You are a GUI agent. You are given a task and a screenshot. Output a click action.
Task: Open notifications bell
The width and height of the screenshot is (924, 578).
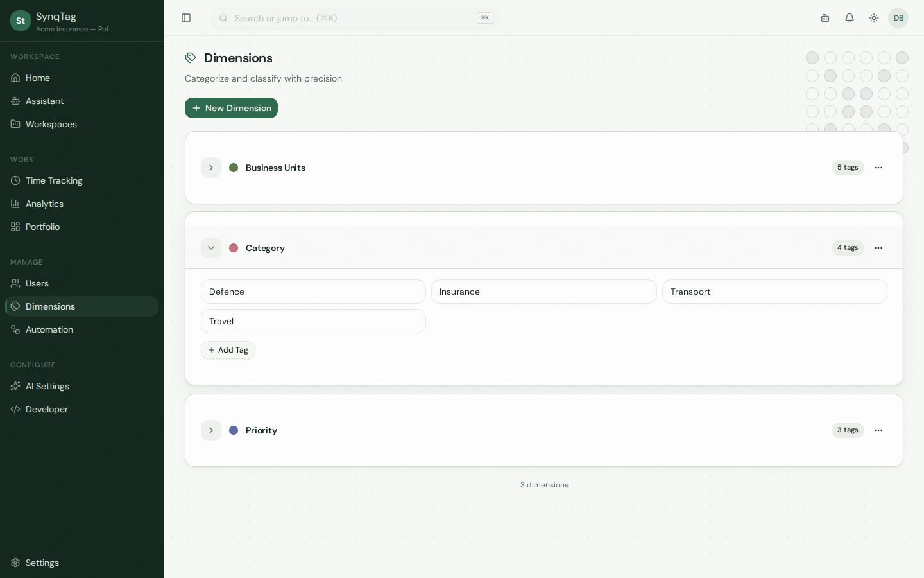[850, 18]
